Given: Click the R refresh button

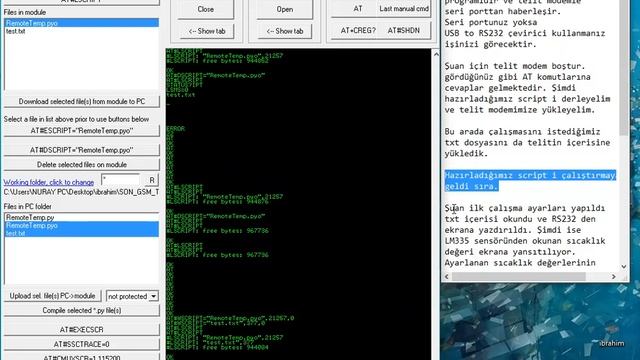Looking at the screenshot, I should [x=151, y=180].
